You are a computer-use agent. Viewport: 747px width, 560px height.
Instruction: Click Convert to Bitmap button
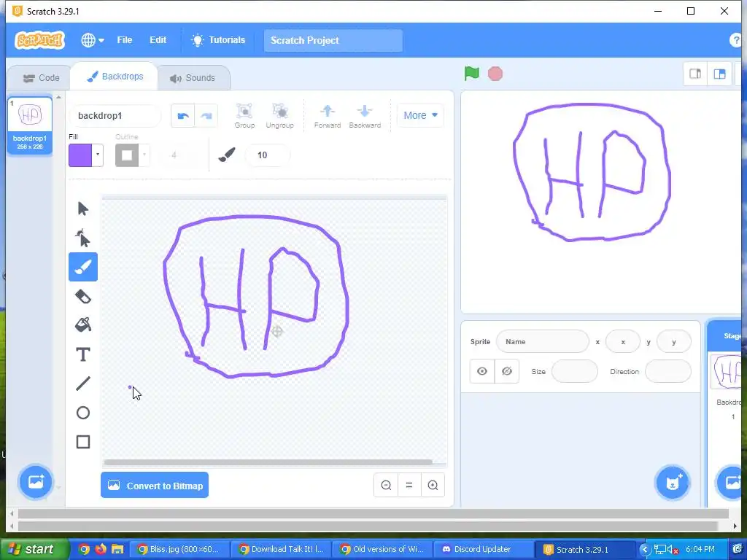pyautogui.click(x=155, y=485)
